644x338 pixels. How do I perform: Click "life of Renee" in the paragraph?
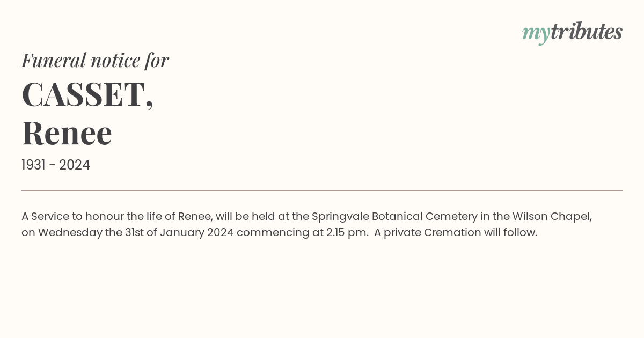click(179, 216)
